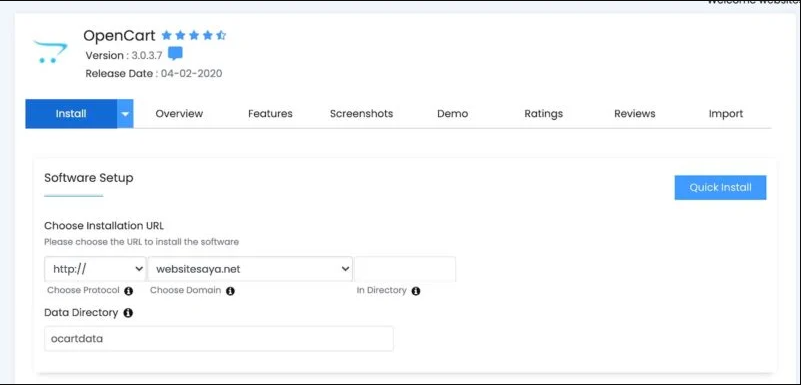Viewport: 801px width, 385px height.
Task: Select the Import tab
Action: pos(726,113)
